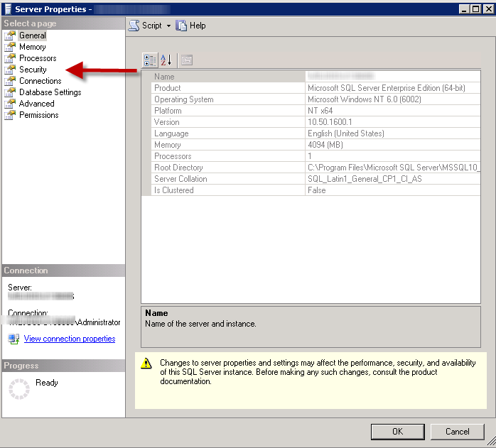Go to the Advanced page
Viewport: 496px width, 448px height.
[x=36, y=104]
